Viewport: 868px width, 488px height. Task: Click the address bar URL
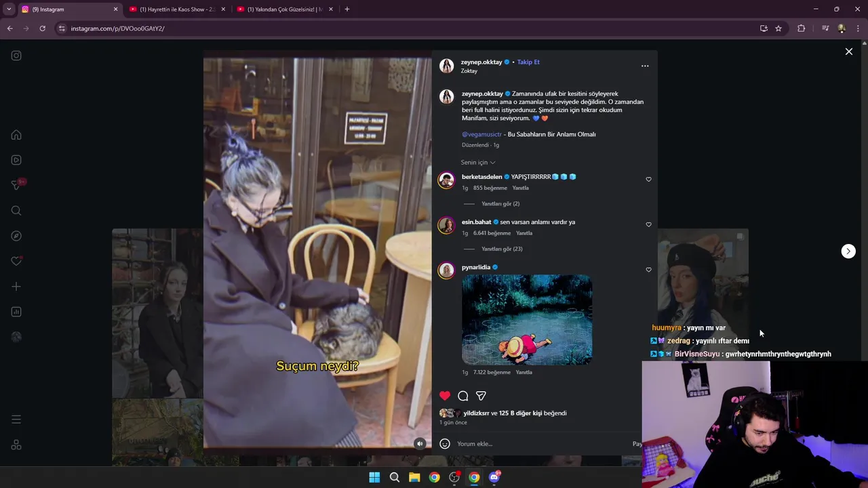117,28
